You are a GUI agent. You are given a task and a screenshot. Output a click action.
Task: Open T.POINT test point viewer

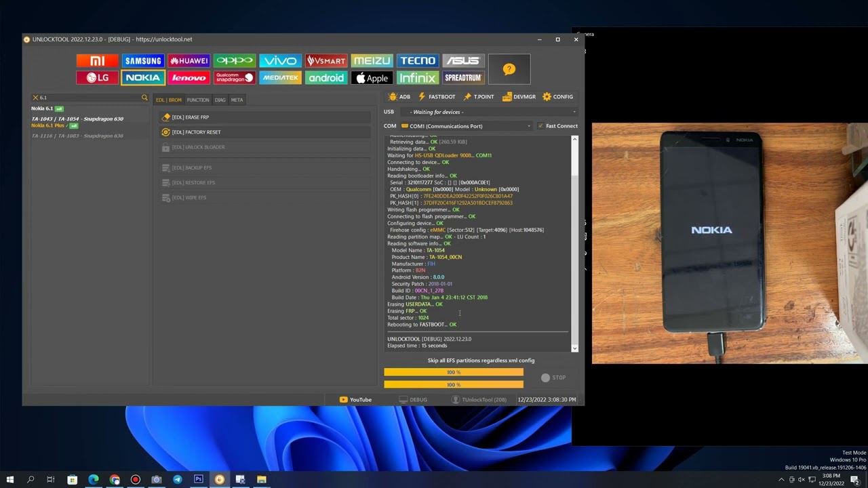click(479, 97)
